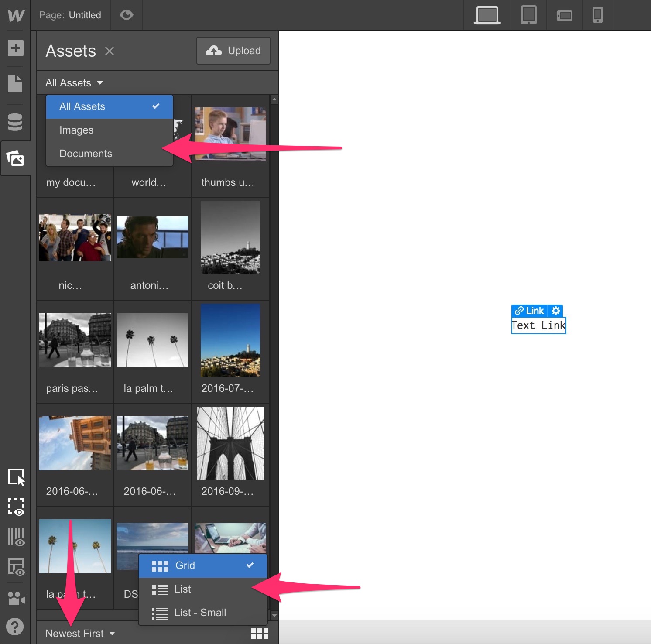The width and height of the screenshot is (651, 644).
Task: Select the 2016-06 Paris street color thumbnail
Action: point(153,443)
